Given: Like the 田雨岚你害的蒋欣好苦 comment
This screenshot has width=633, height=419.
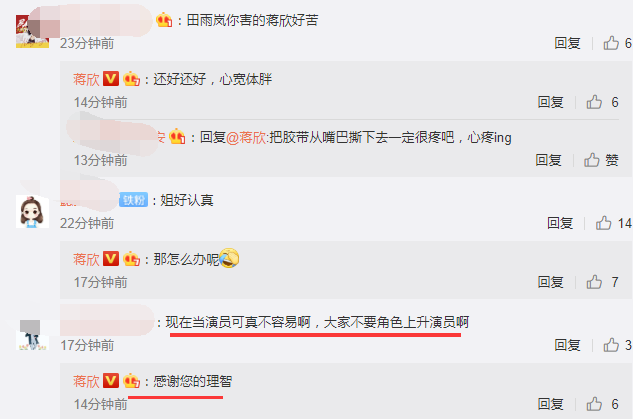Looking at the screenshot, I should coord(611,43).
